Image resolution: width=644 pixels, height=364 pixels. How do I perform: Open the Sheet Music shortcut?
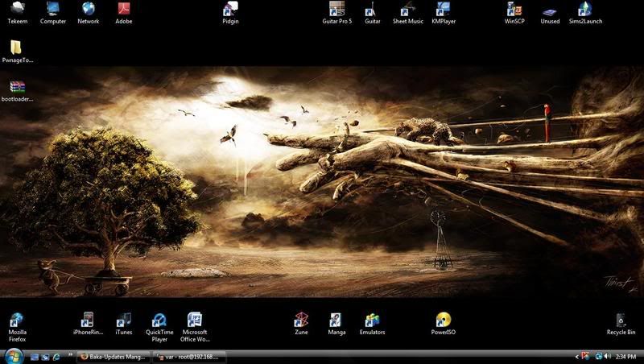pos(408,13)
